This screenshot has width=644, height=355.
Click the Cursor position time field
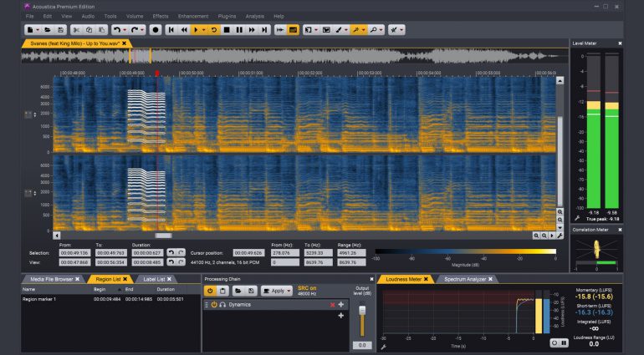(x=248, y=253)
